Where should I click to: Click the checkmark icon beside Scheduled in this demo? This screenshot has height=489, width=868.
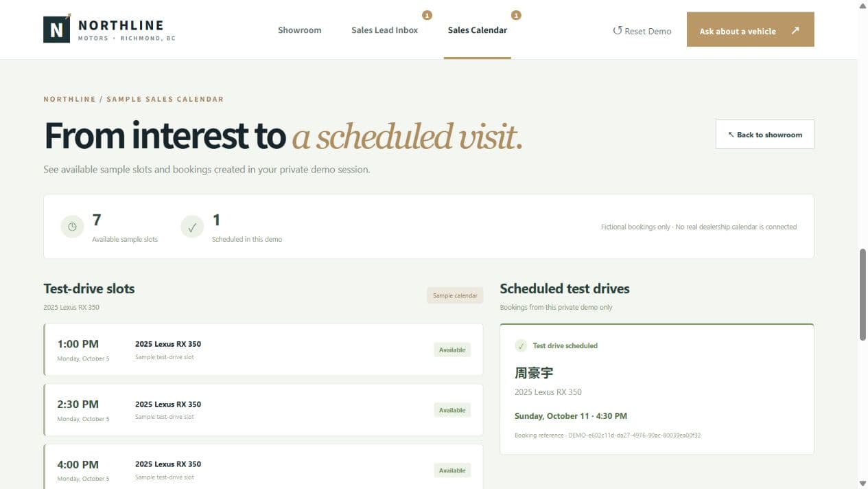click(x=192, y=227)
